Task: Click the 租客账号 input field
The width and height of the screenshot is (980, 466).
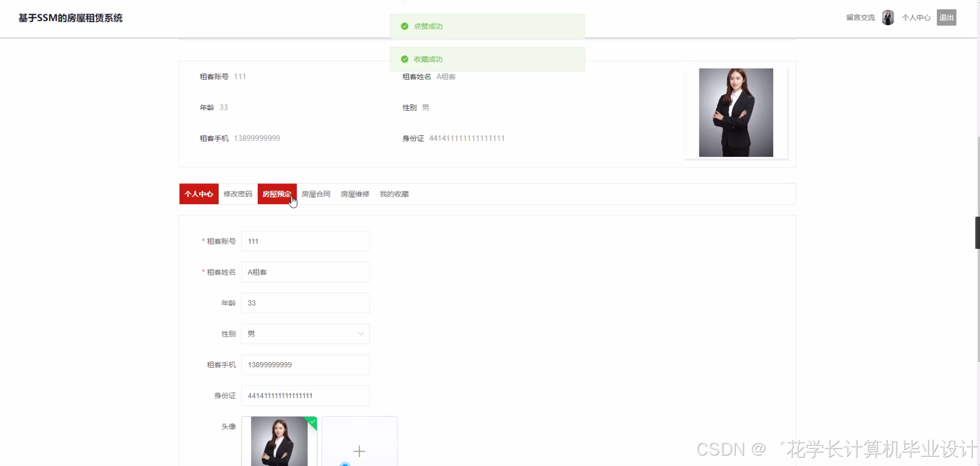Action: [306, 241]
